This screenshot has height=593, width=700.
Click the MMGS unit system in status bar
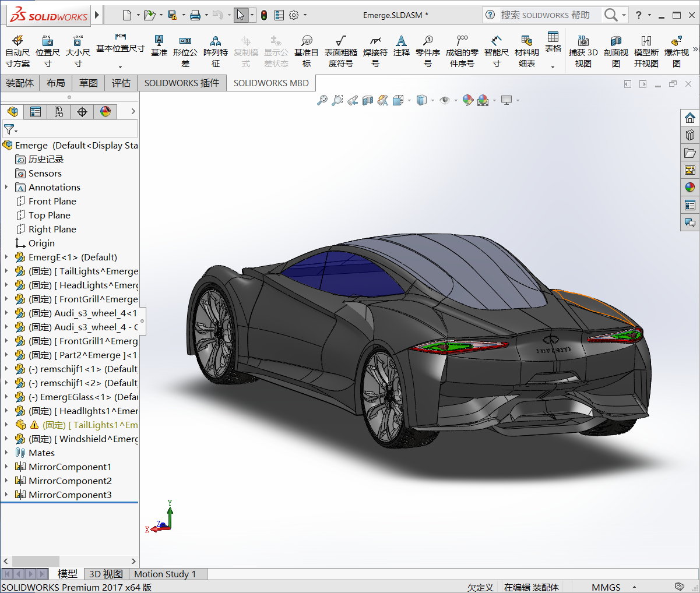(x=606, y=587)
